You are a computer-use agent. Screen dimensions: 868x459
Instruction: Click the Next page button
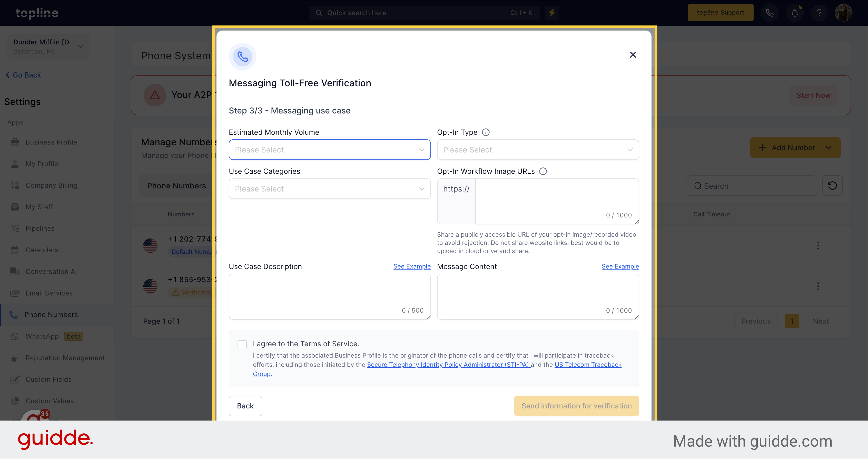click(821, 321)
